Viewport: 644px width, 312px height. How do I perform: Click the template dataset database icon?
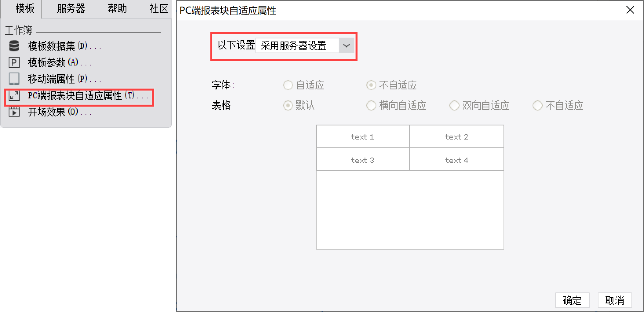coord(14,46)
